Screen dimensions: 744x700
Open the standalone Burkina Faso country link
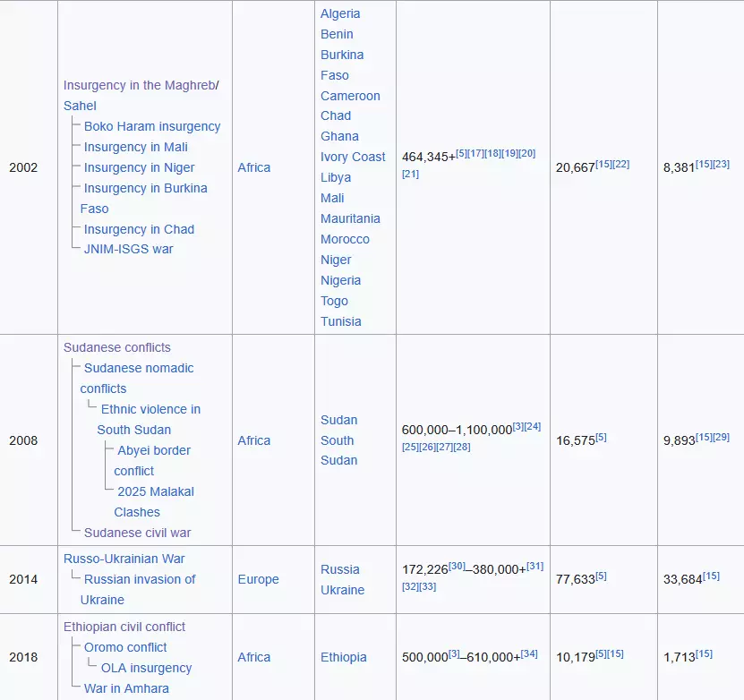tap(342, 65)
